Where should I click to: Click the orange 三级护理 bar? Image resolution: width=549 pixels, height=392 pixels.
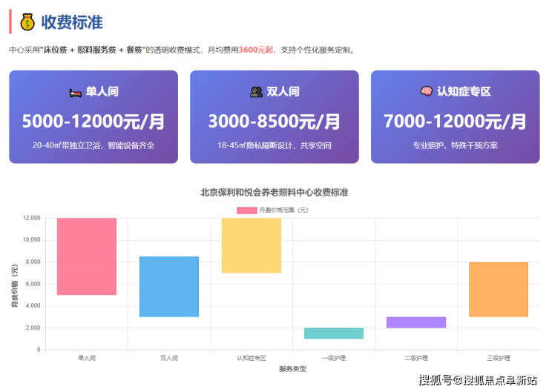[x=499, y=290]
